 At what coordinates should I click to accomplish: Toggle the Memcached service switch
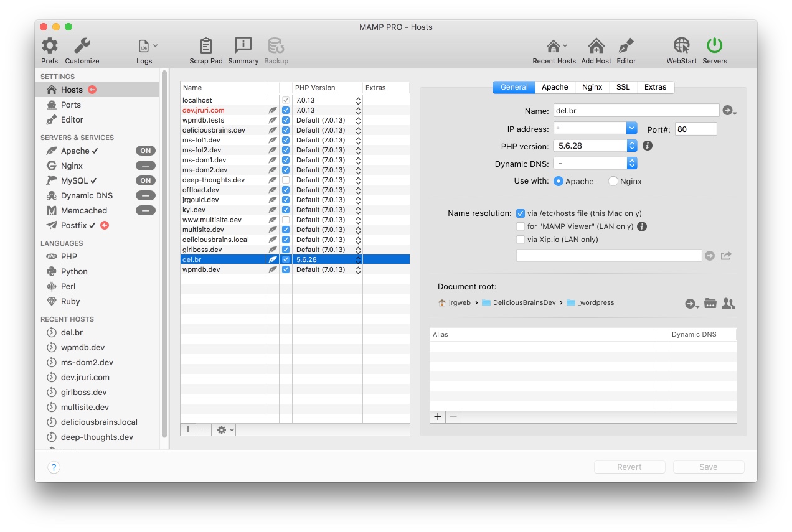146,210
